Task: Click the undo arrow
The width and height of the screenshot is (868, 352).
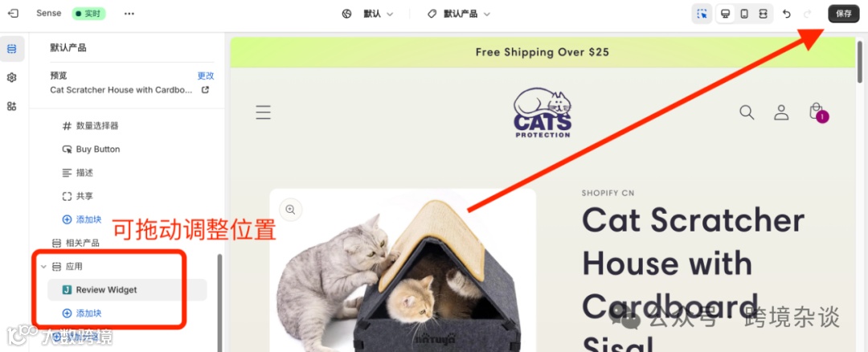Action: click(x=786, y=14)
